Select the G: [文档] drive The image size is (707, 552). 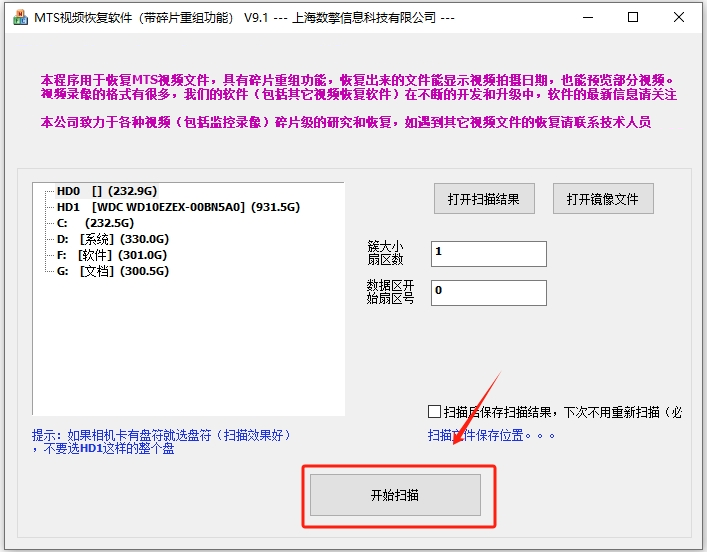[x=113, y=271]
